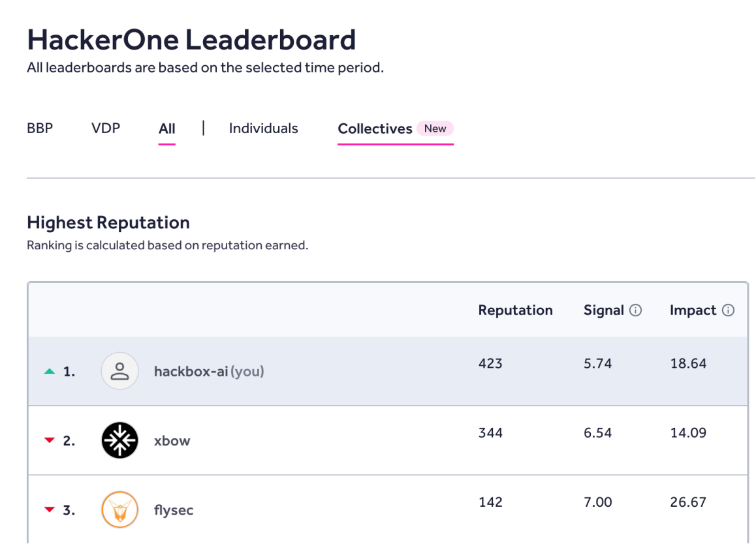The width and height of the screenshot is (756, 544).
Task: Open the Individuals tab
Action: tap(263, 128)
